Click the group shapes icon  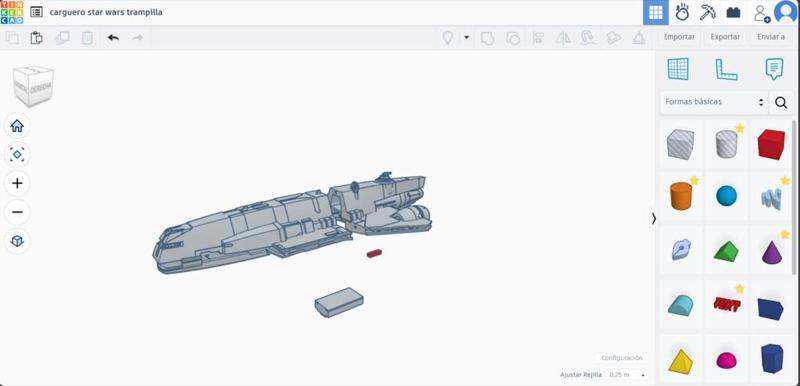[x=488, y=38]
